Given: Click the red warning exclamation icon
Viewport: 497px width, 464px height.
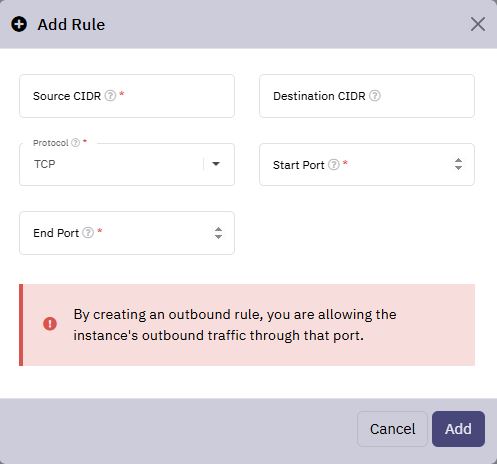Looking at the screenshot, I should point(50,323).
